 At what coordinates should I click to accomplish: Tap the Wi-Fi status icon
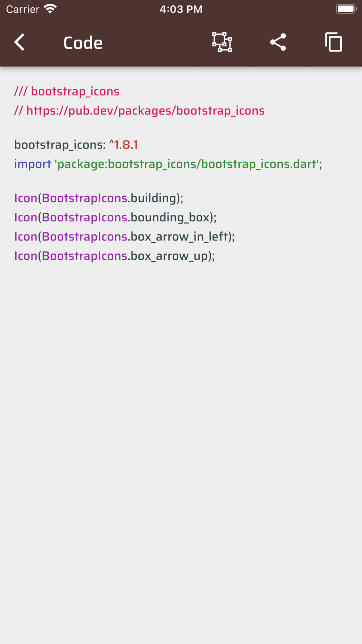pos(50,9)
